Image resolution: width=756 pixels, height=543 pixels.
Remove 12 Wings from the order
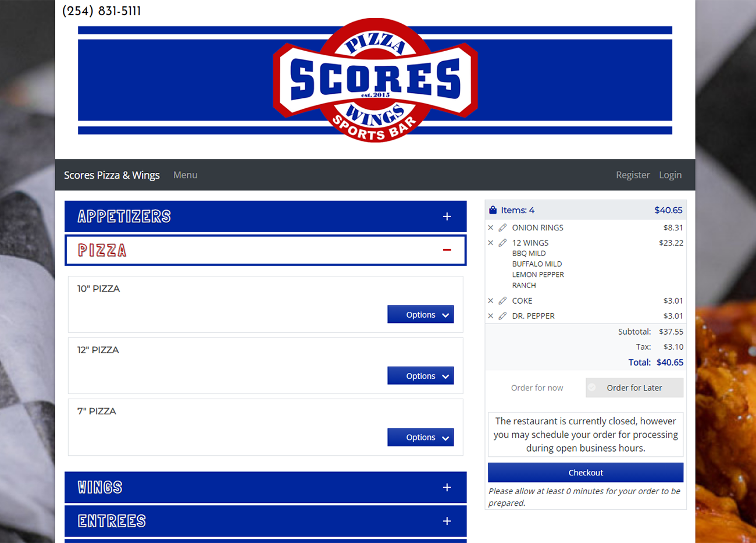[491, 243]
